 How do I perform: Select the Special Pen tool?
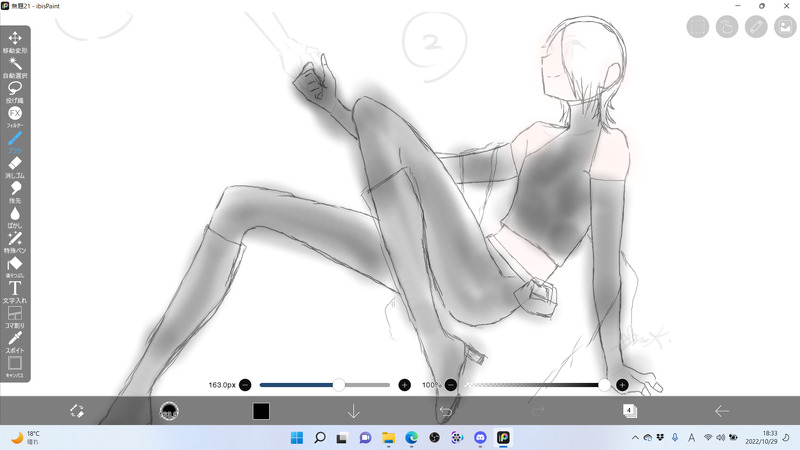coord(15,242)
